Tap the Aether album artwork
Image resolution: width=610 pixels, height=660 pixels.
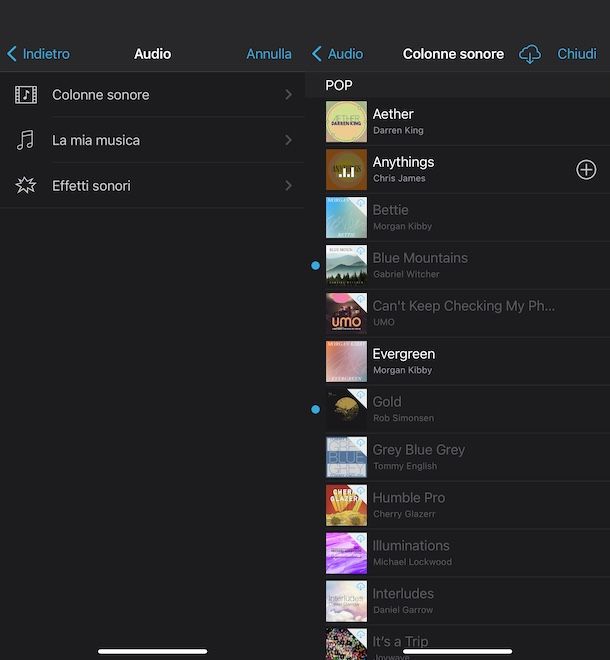346,122
